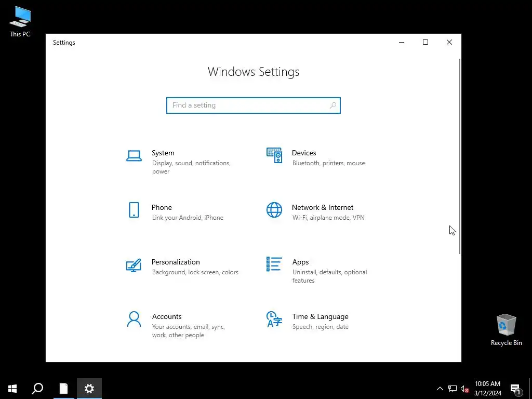Screen dimensions: 532x399
Task: Open the System settings laptop icon
Action: 134,156
